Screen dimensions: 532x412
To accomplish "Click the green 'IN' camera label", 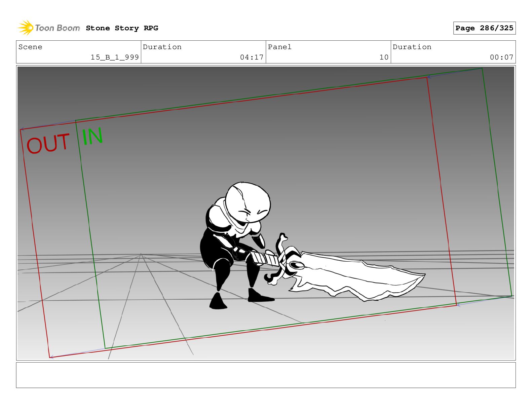I will (x=92, y=136).
